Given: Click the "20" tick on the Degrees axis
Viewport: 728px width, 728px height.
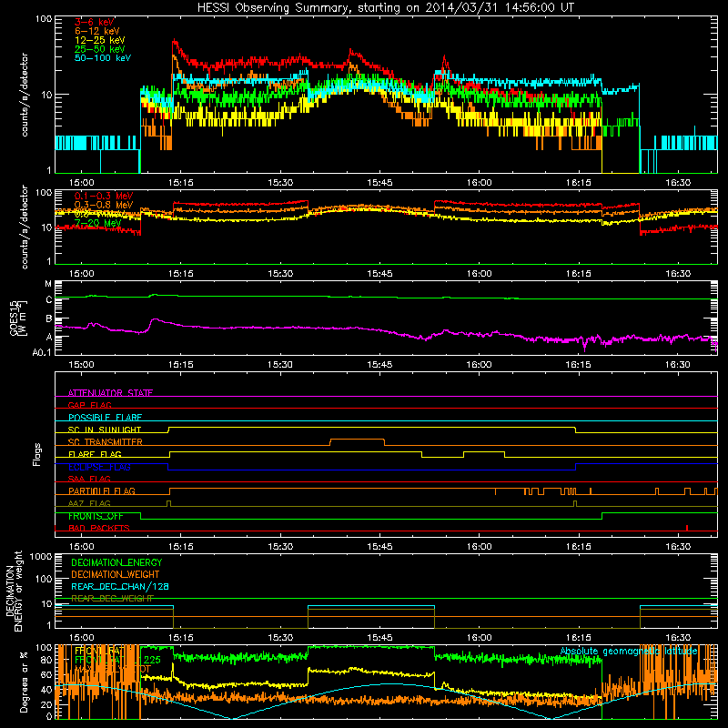Looking at the screenshot, I should pos(46,704).
